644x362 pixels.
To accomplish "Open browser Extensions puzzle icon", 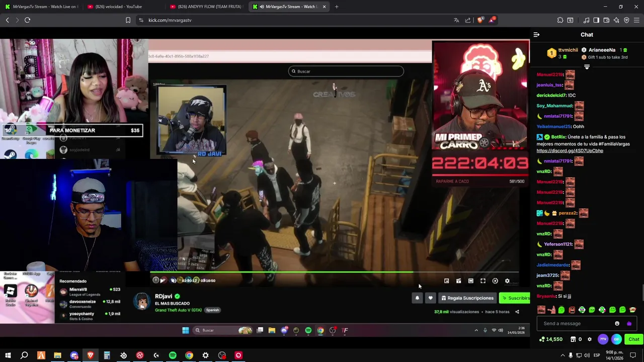I will pyautogui.click(x=560, y=20).
